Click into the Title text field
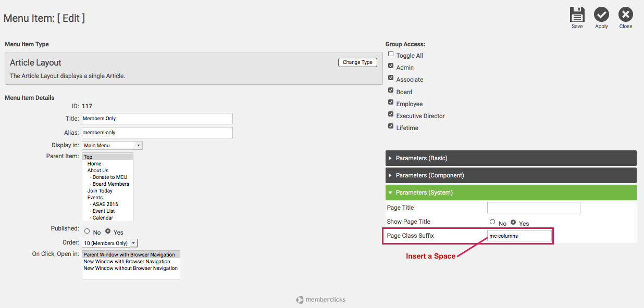The image size is (644, 308). coord(157,119)
